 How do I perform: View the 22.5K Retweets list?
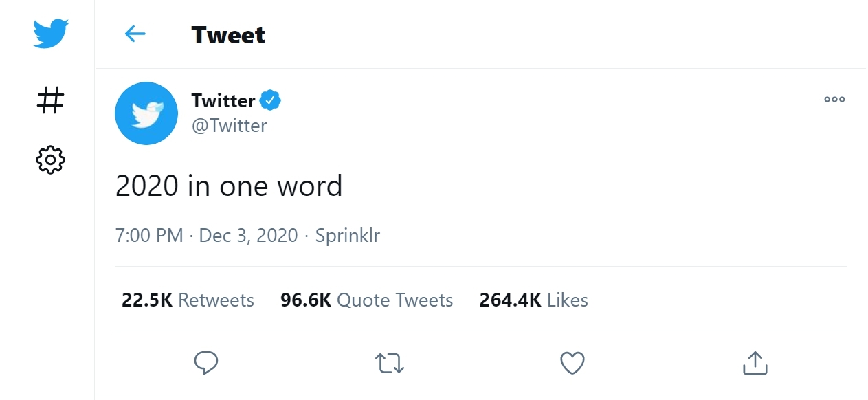click(188, 300)
